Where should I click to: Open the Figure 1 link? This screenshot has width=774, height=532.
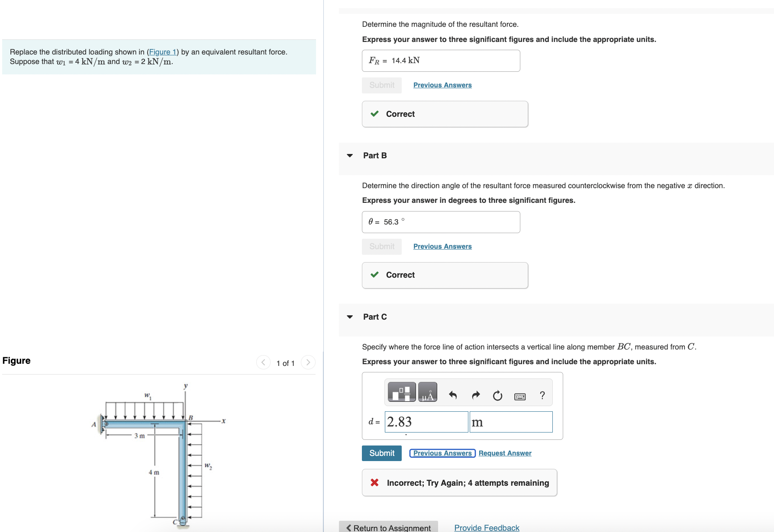point(163,52)
